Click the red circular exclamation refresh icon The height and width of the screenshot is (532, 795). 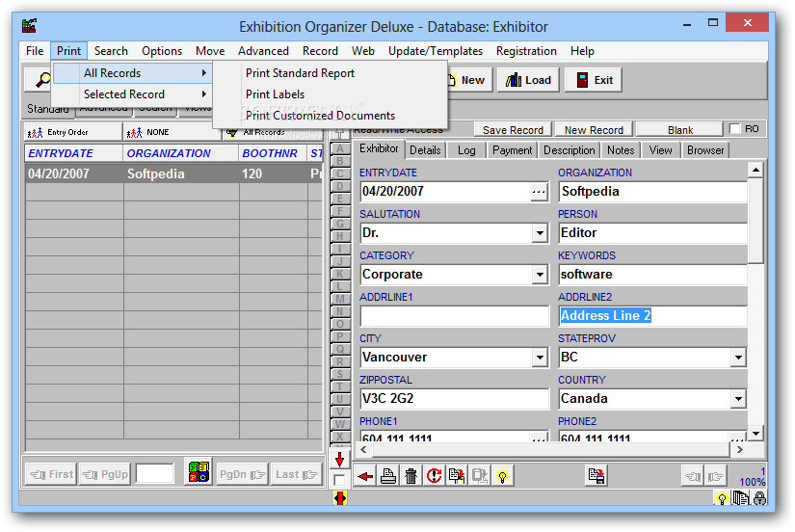coord(434,476)
